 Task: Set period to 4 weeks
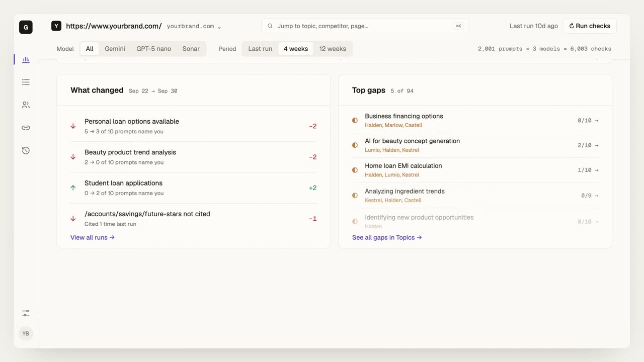coord(296,49)
